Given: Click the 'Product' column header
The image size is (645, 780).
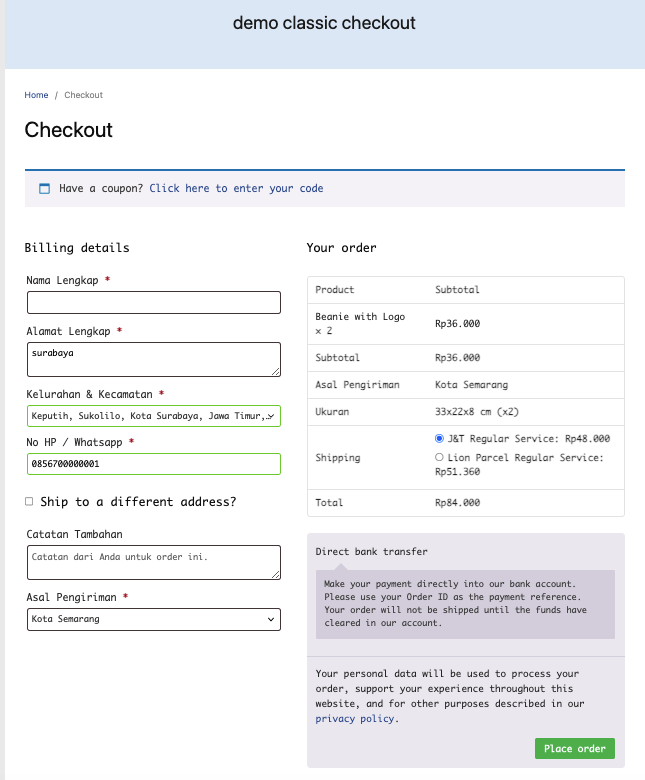Looking at the screenshot, I should (x=335, y=290).
